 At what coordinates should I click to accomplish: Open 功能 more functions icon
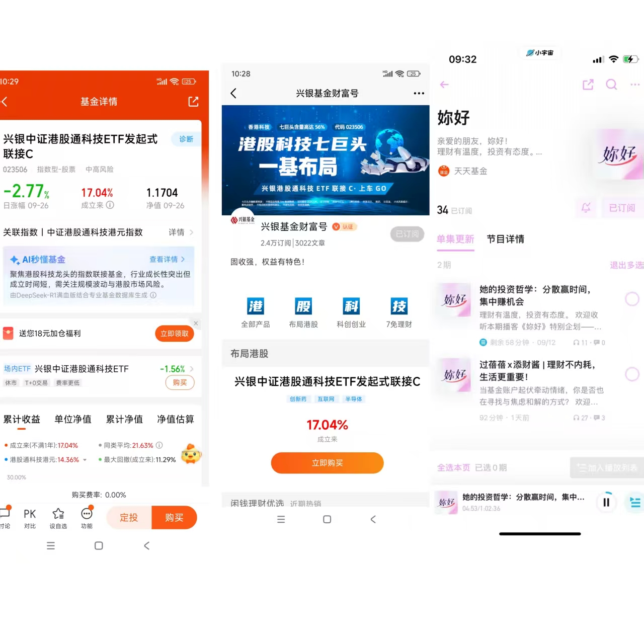(x=87, y=518)
